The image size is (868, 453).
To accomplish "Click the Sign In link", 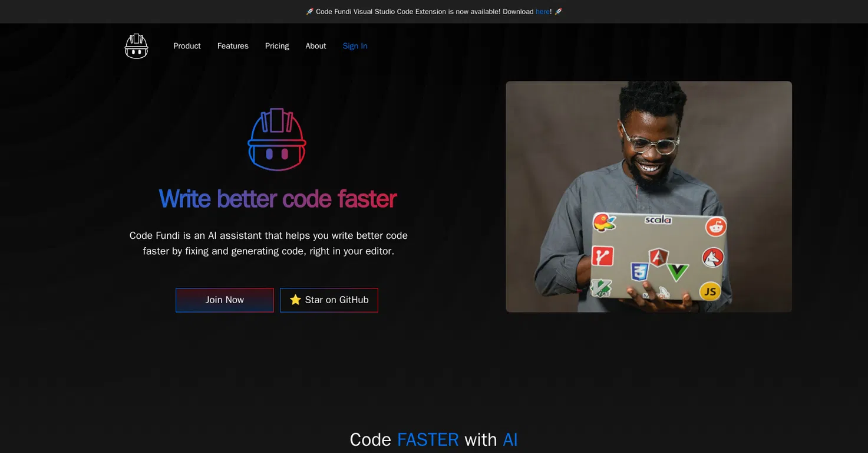I will point(355,46).
